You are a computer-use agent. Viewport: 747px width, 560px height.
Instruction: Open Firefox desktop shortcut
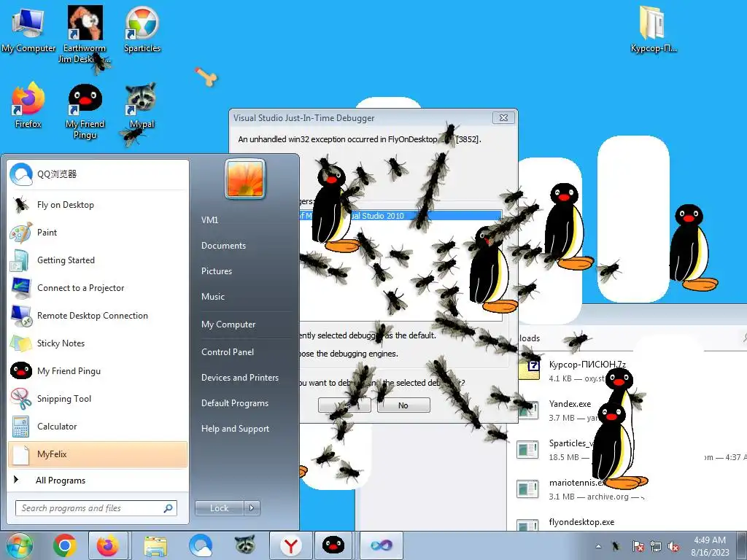tap(28, 106)
